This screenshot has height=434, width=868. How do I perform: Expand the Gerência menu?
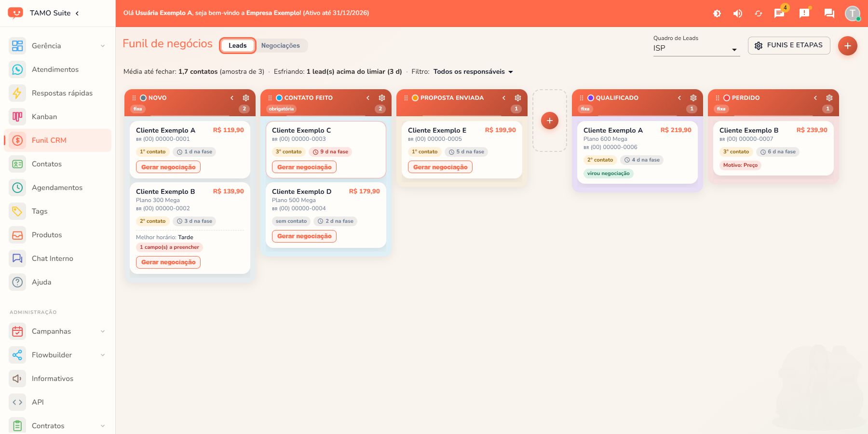[x=58, y=46]
